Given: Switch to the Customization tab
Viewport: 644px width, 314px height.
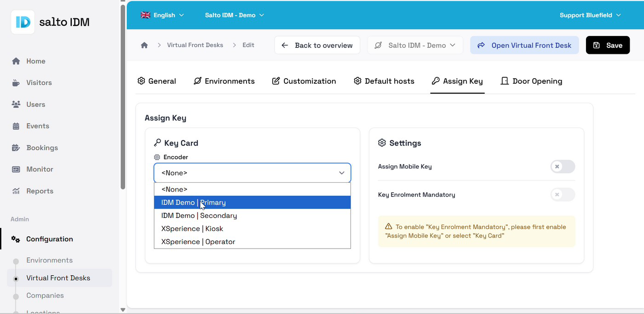Looking at the screenshot, I should coord(304,81).
